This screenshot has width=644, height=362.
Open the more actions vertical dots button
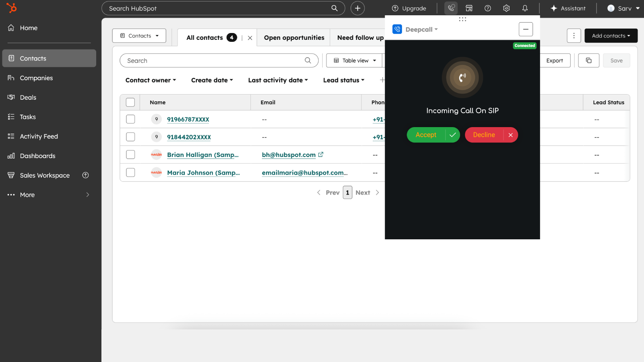pos(574,36)
